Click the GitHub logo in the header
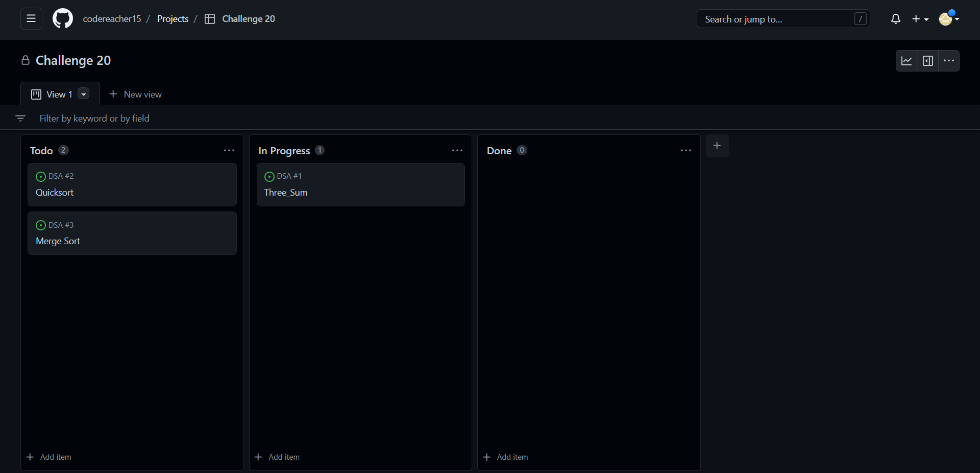The width and height of the screenshot is (980, 473). pos(62,18)
